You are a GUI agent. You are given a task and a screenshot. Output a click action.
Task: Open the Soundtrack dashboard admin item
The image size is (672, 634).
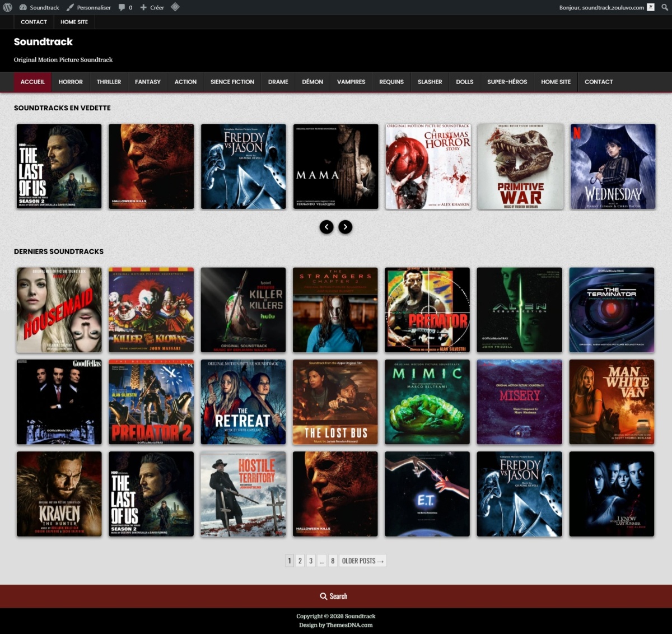(39, 7)
